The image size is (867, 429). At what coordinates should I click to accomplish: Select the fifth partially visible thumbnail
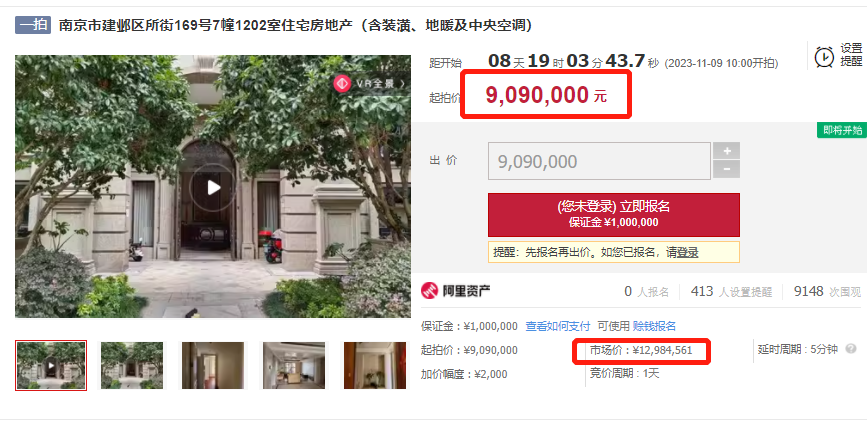374,365
